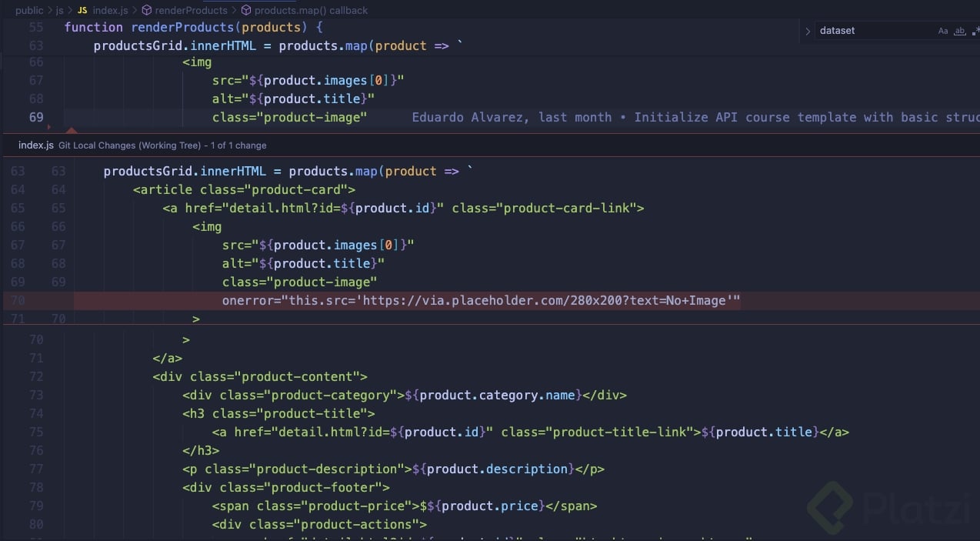Viewport: 980px width, 541px height.
Task: Open the "products.map() callback" breadcrumb symbol
Action: click(x=311, y=11)
